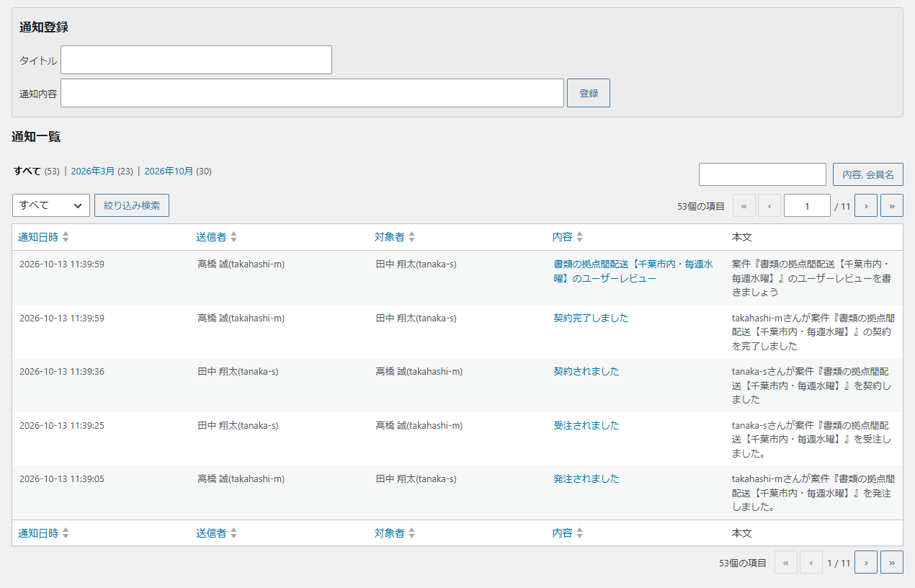
Task: Go to last page at top pagination
Action: pos(892,205)
